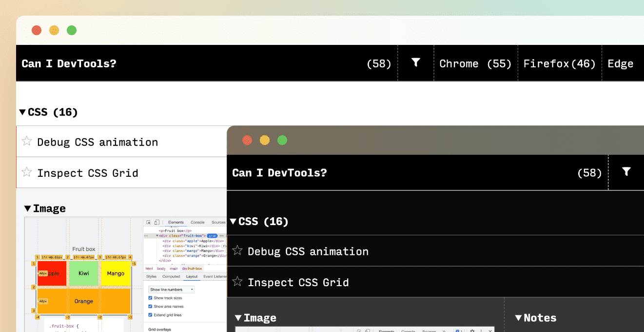This screenshot has height=332, width=644.
Task: Toggle the Extend grid lines checkbox
Action: click(150, 315)
